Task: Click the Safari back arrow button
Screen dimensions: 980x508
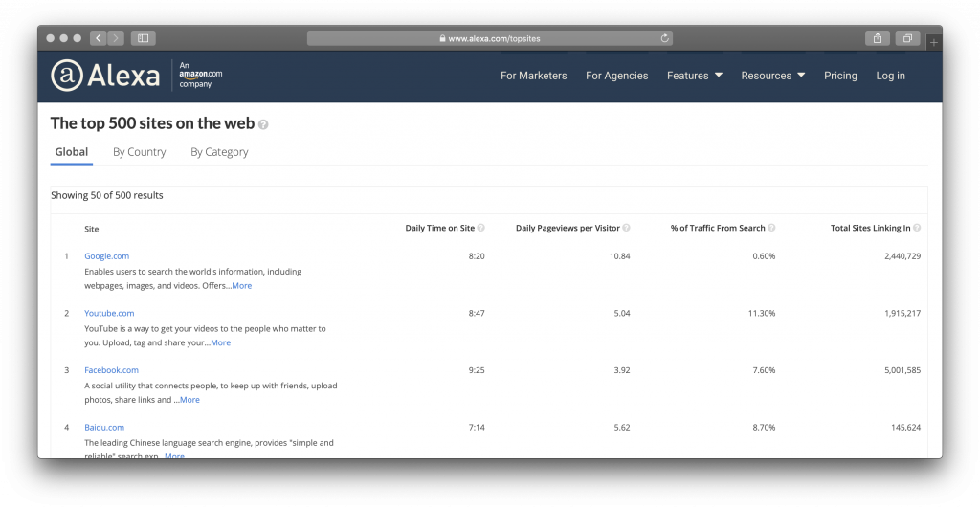Action: tap(99, 38)
